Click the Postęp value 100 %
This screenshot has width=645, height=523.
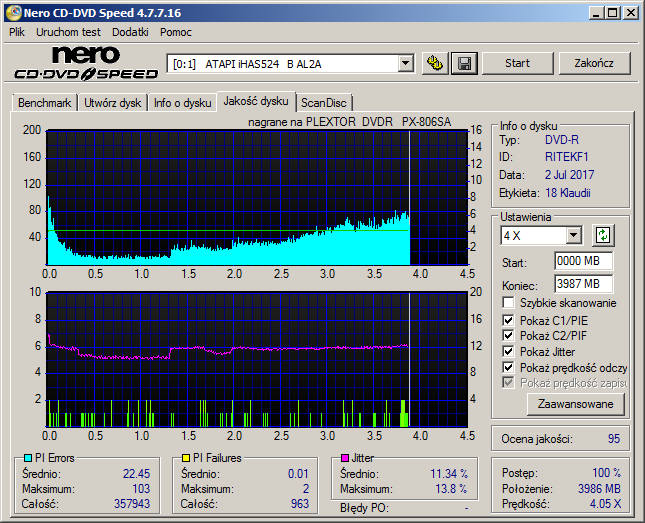point(607,472)
